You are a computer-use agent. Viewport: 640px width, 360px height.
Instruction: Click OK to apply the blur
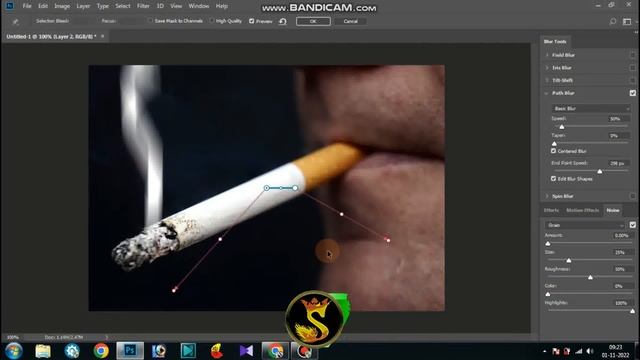pyautogui.click(x=313, y=21)
